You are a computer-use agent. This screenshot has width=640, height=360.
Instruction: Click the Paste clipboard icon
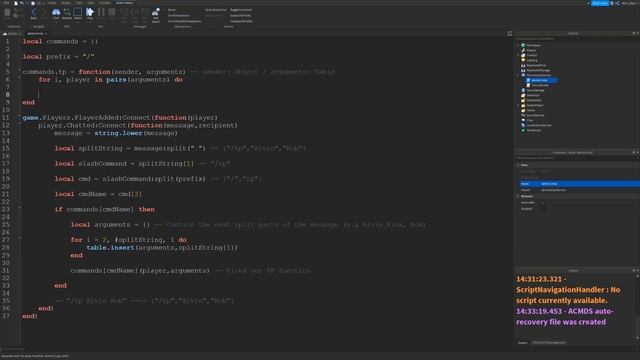pyautogui.click(x=7, y=12)
